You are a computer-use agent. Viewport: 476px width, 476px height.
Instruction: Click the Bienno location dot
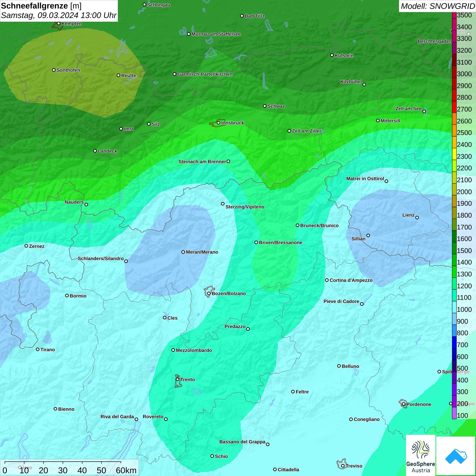coord(55,409)
